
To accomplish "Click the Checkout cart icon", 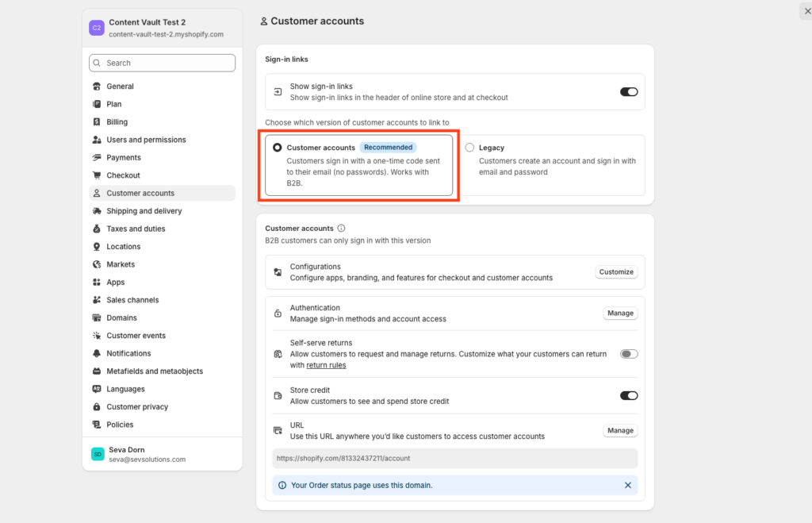I will (97, 175).
